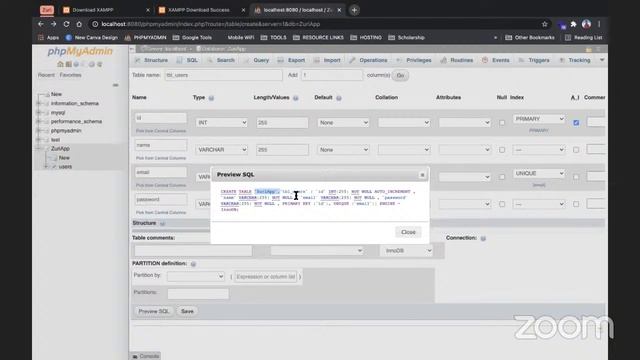Switch to the Structure tab
The width and height of the screenshot is (640, 360).
[151, 60]
